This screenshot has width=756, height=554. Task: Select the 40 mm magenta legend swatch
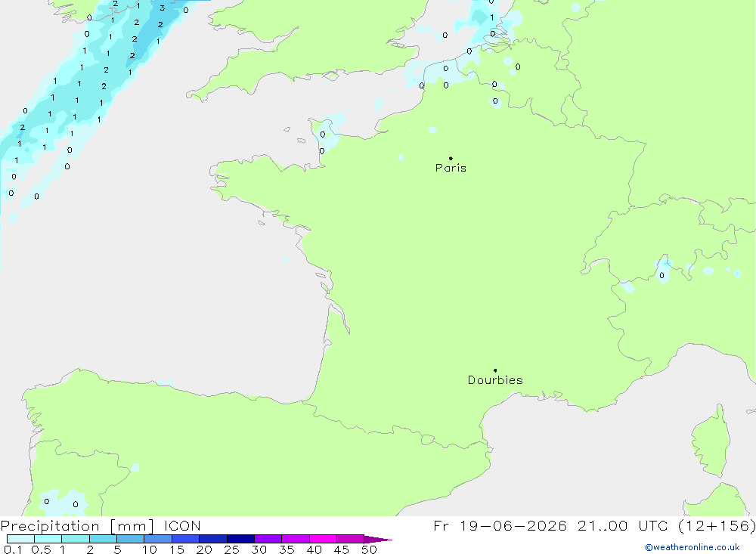[323, 539]
